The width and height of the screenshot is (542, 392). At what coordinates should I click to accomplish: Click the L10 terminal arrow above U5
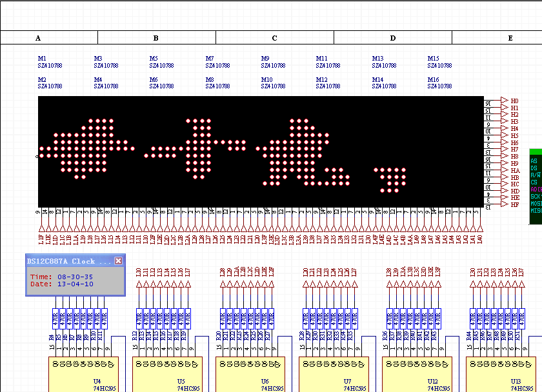pos(139,284)
